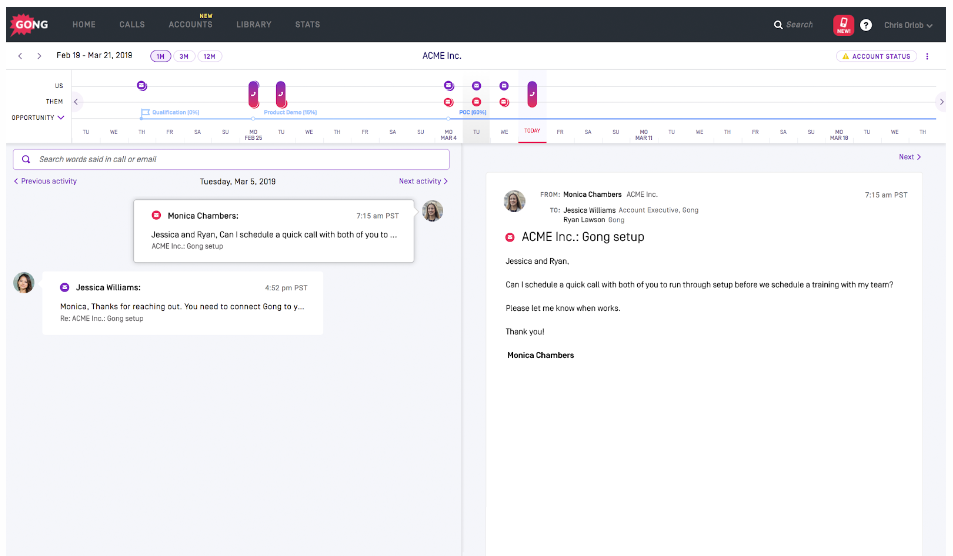
Task: Click sender name Monica Chambers in From
Action: click(x=592, y=194)
